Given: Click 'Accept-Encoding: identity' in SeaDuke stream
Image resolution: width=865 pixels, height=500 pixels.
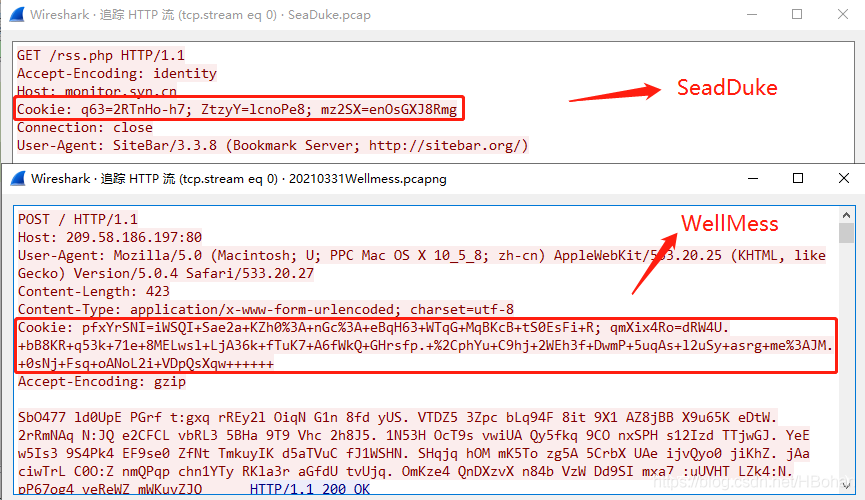Looking at the screenshot, I should (116, 73).
